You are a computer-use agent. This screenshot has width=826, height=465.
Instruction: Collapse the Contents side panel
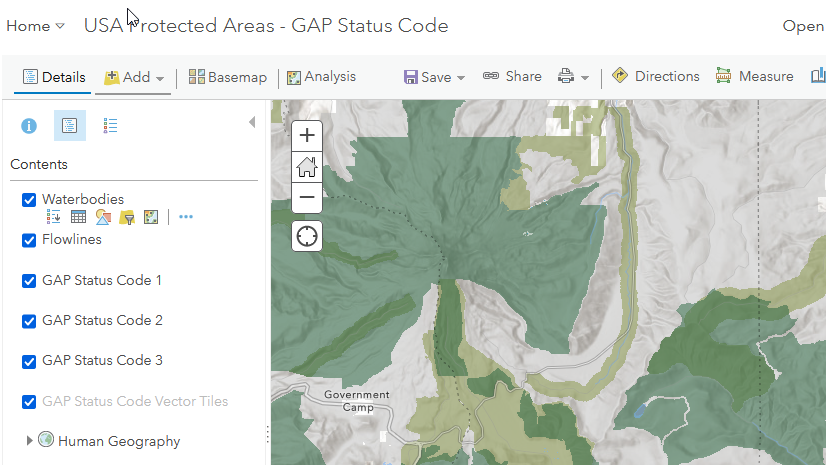pyautogui.click(x=251, y=122)
